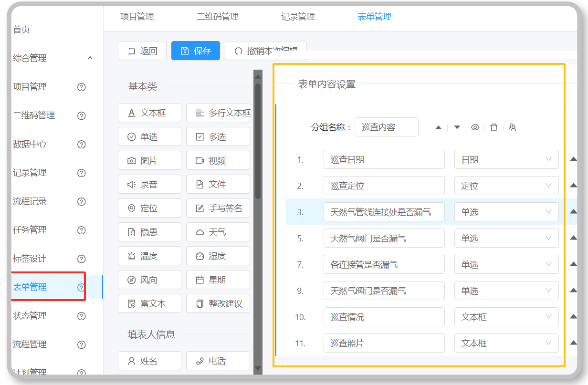The width and height of the screenshot is (588, 385).
Task: Open the 二维码管理 tab
Action: [x=217, y=16]
